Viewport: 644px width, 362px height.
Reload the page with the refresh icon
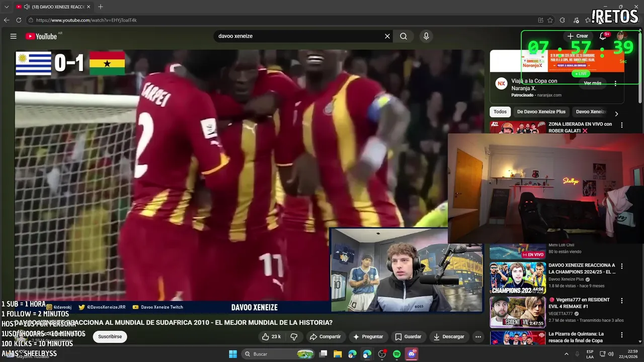pyautogui.click(x=19, y=20)
